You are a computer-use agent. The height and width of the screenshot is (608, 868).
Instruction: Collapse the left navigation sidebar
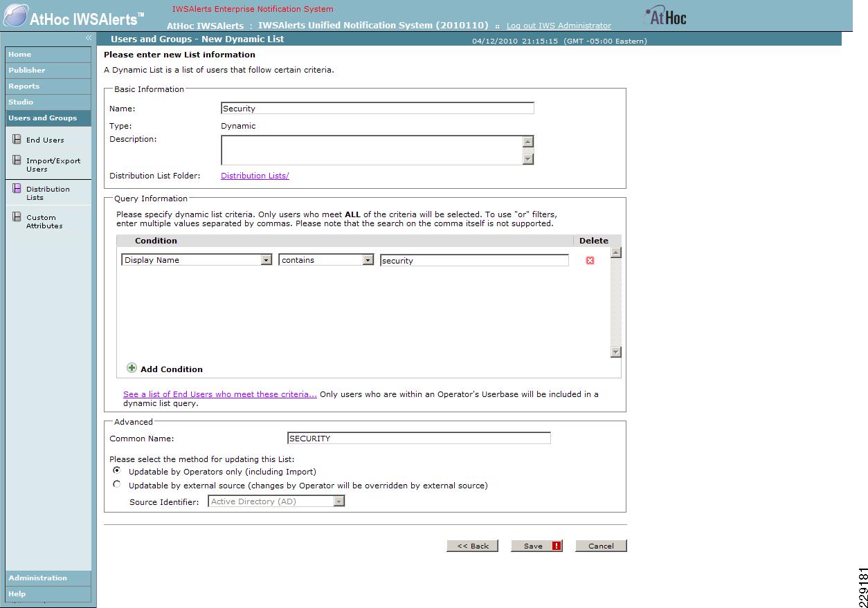click(88, 38)
